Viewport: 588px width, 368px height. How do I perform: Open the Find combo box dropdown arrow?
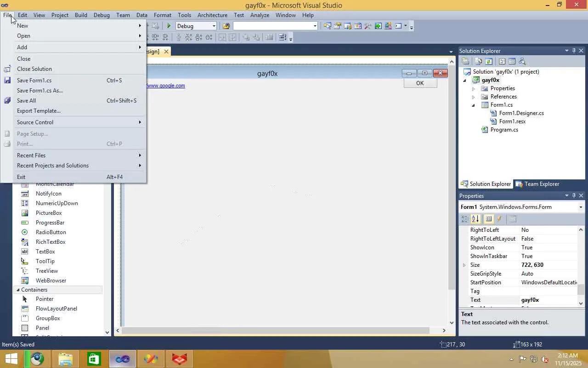[315, 26]
